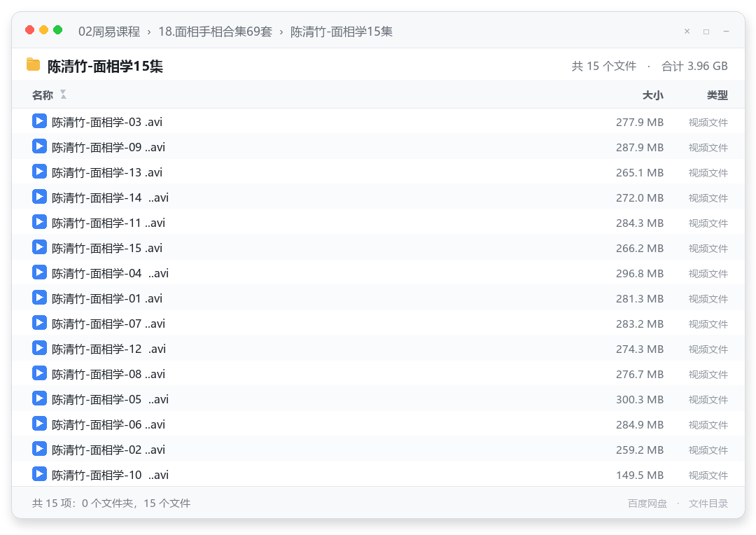Click video icon for 陈清竹-面相学-01 .avi
Viewport: 756px width, 535px height.
pos(39,298)
